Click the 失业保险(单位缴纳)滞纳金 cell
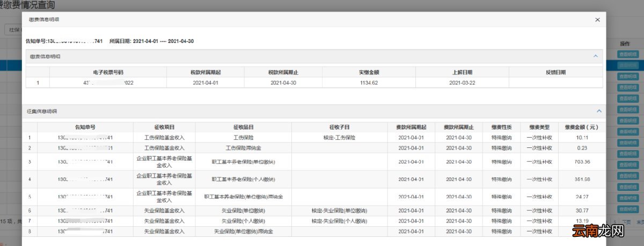This screenshot has height=246, width=644. (243, 232)
